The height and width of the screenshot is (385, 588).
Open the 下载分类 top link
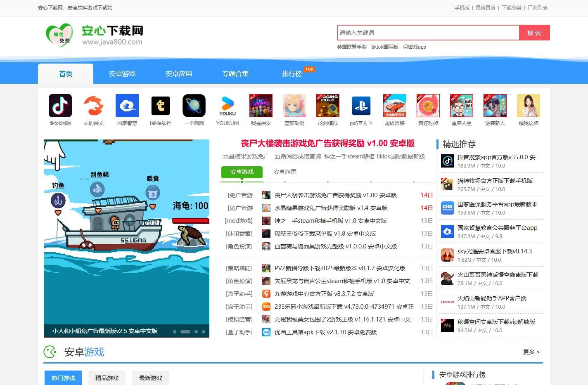click(x=512, y=8)
